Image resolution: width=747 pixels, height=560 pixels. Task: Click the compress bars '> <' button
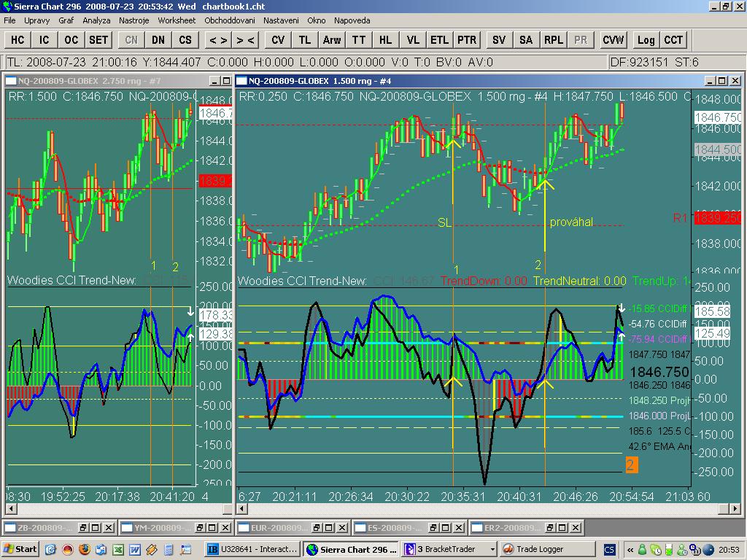[x=245, y=40]
